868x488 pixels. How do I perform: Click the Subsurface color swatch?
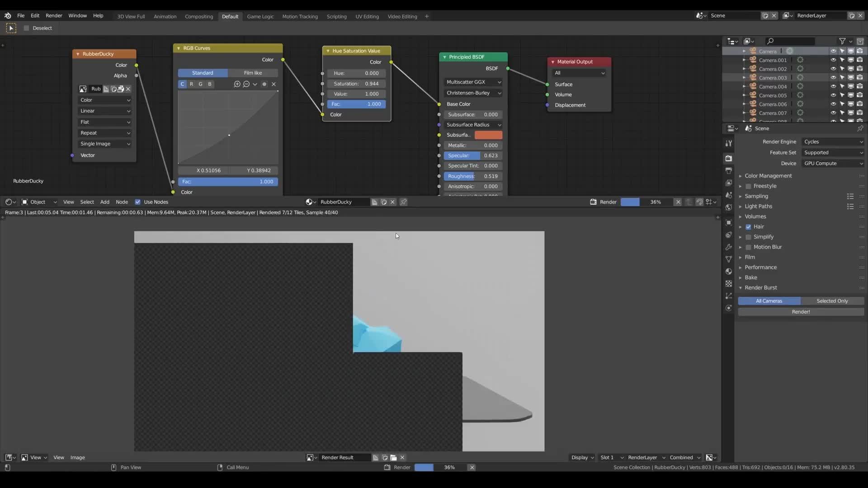pyautogui.click(x=489, y=135)
